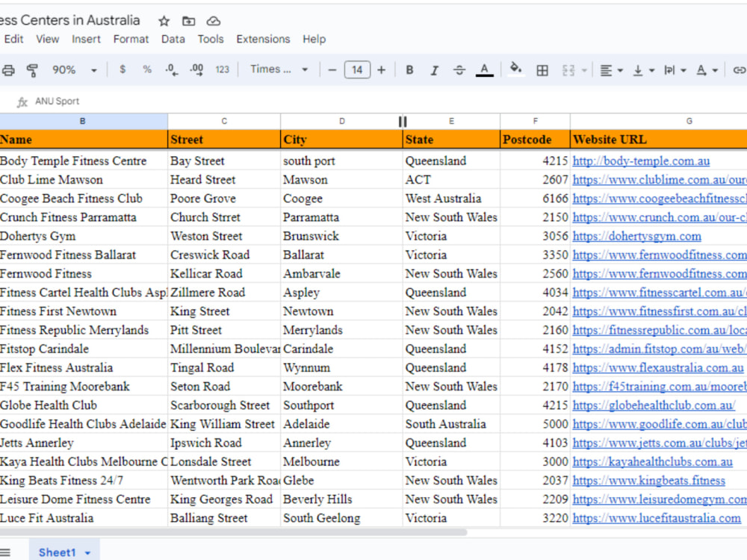The height and width of the screenshot is (560, 747).
Task: Open the borders menu
Action: tap(542, 70)
